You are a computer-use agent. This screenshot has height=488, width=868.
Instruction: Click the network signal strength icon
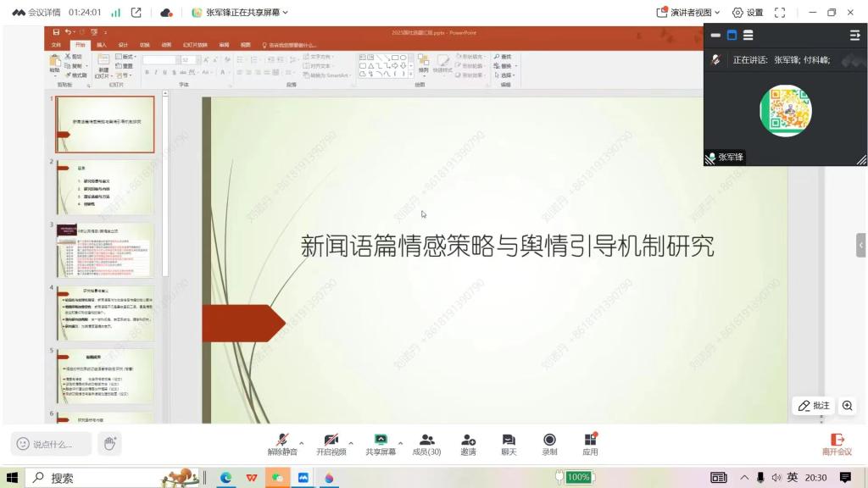pos(115,13)
